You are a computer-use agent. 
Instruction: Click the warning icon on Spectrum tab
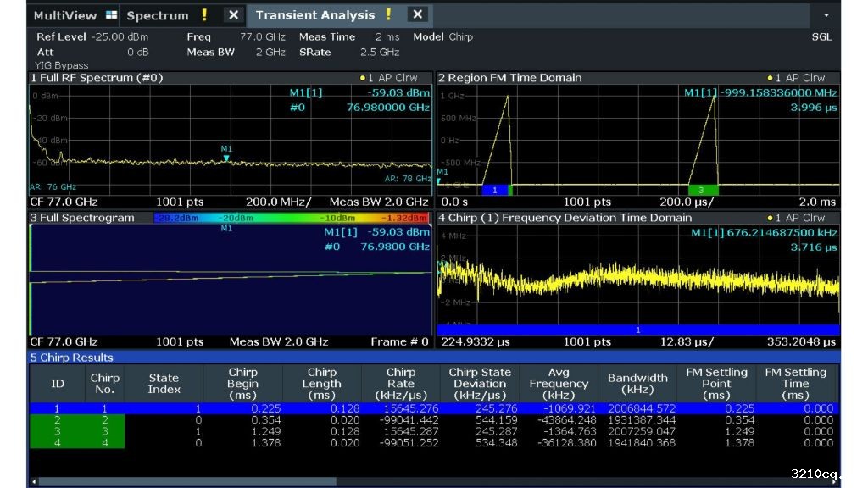coord(204,15)
